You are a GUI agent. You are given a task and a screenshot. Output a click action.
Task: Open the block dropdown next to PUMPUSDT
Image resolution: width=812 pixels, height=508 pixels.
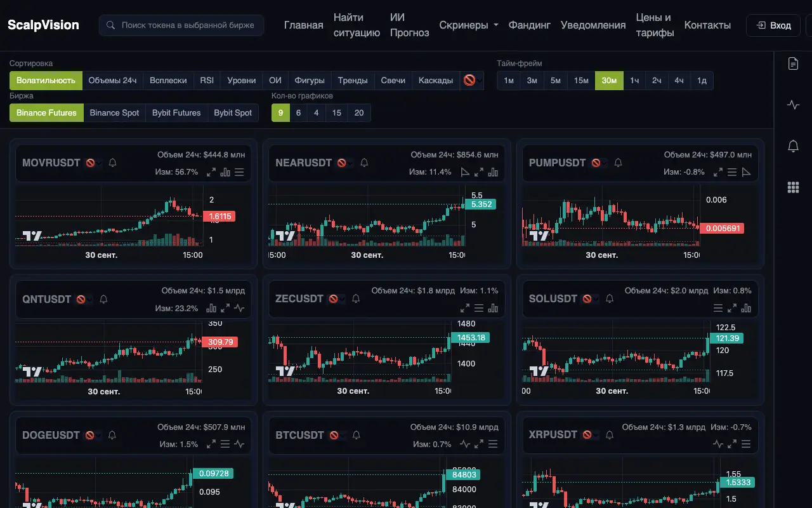click(x=599, y=163)
